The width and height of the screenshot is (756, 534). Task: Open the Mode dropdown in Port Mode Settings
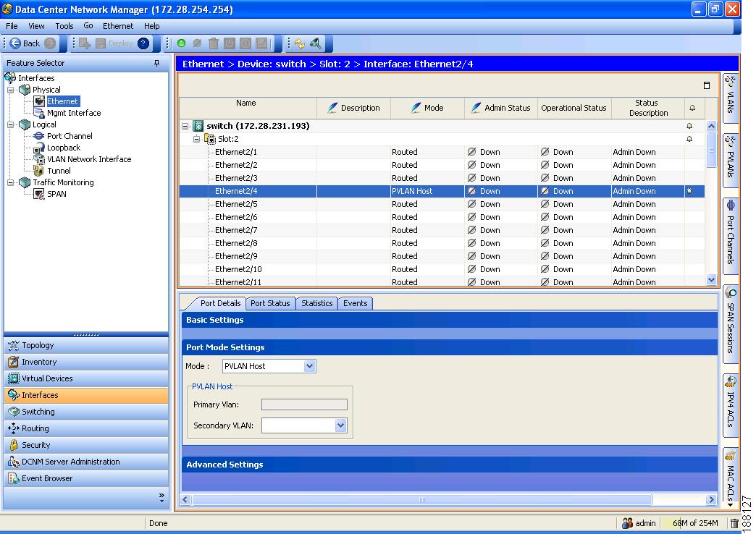(x=309, y=366)
